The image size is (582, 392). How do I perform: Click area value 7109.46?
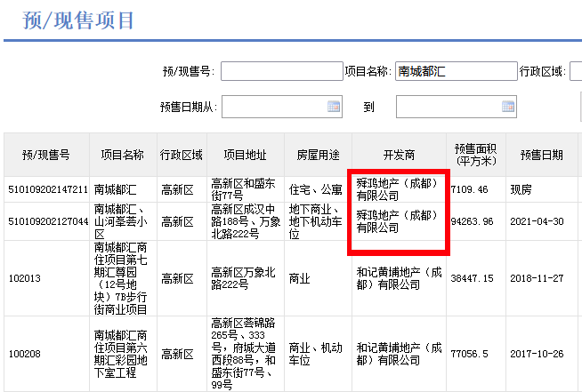coord(469,189)
